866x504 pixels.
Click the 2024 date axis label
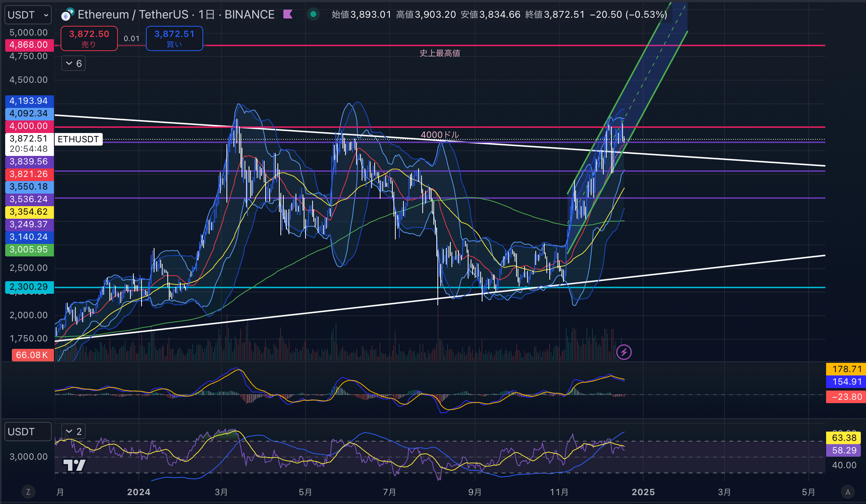pyautogui.click(x=139, y=492)
